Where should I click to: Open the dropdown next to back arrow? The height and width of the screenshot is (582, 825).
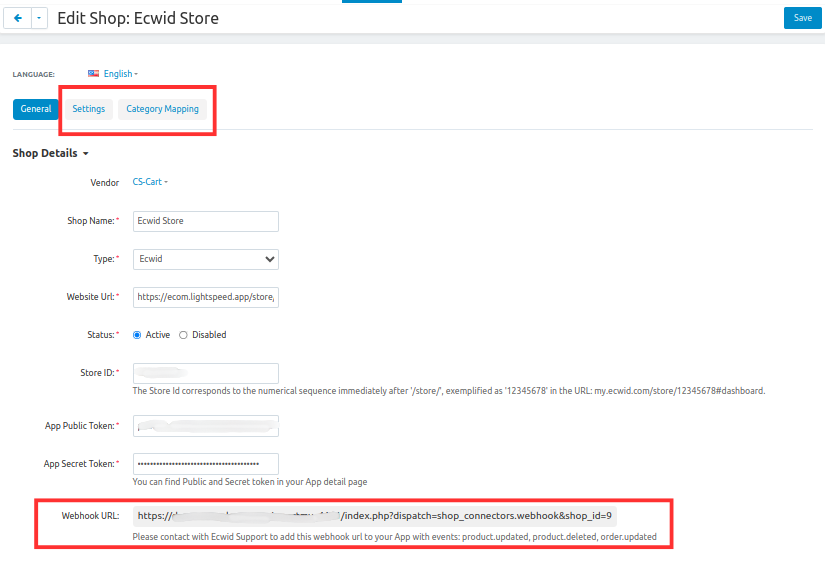pos(39,18)
